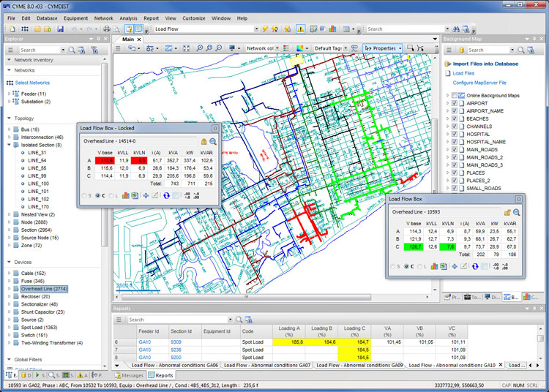
Task: Click the magnifier icon in Load Flow Box 10593
Action: pyautogui.click(x=517, y=212)
